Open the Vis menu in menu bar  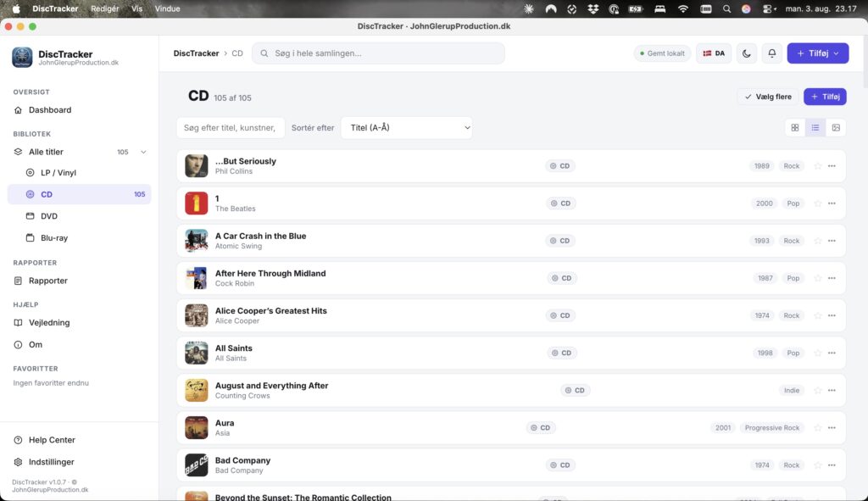[x=136, y=8]
